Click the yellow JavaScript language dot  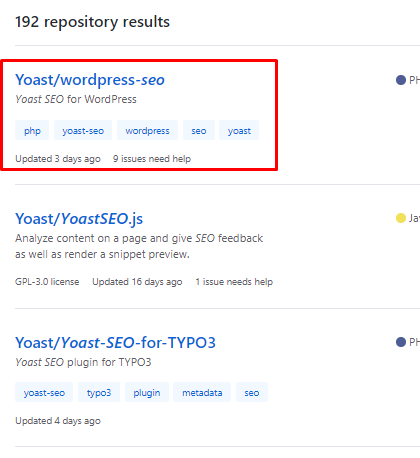[401, 218]
